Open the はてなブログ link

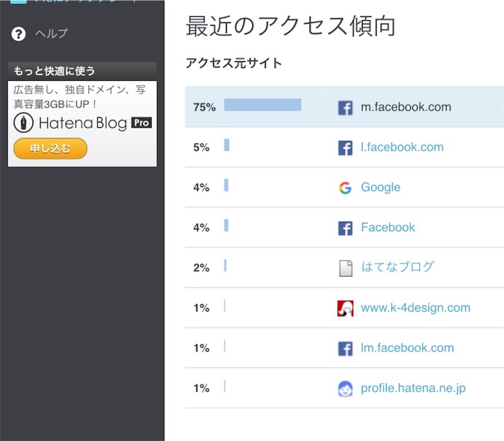(x=398, y=267)
